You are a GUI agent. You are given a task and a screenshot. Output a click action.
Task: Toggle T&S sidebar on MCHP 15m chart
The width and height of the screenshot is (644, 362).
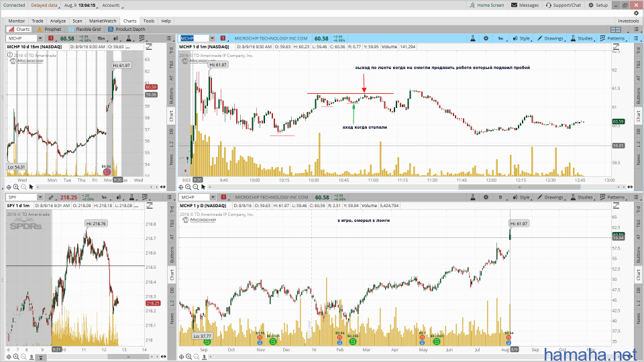click(x=171, y=64)
